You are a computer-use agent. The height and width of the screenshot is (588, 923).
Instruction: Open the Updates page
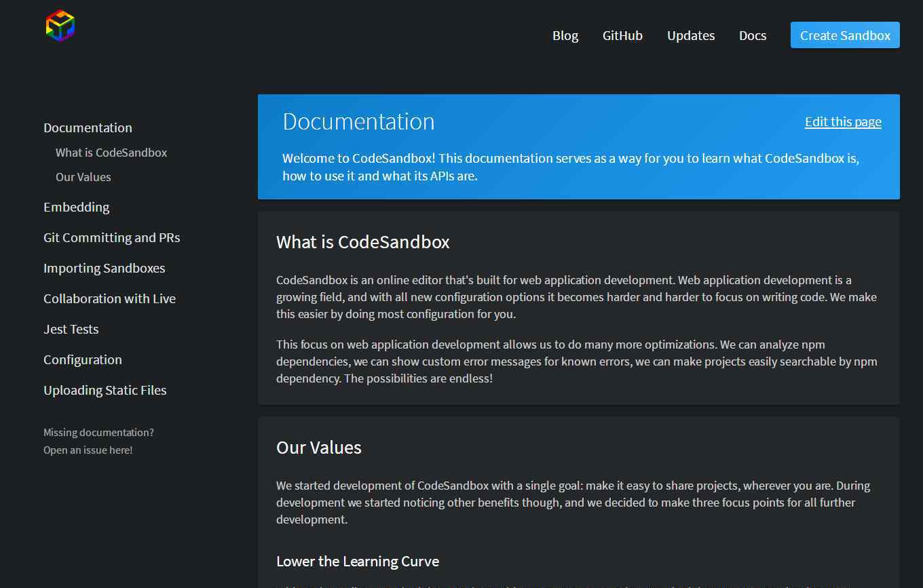click(691, 35)
